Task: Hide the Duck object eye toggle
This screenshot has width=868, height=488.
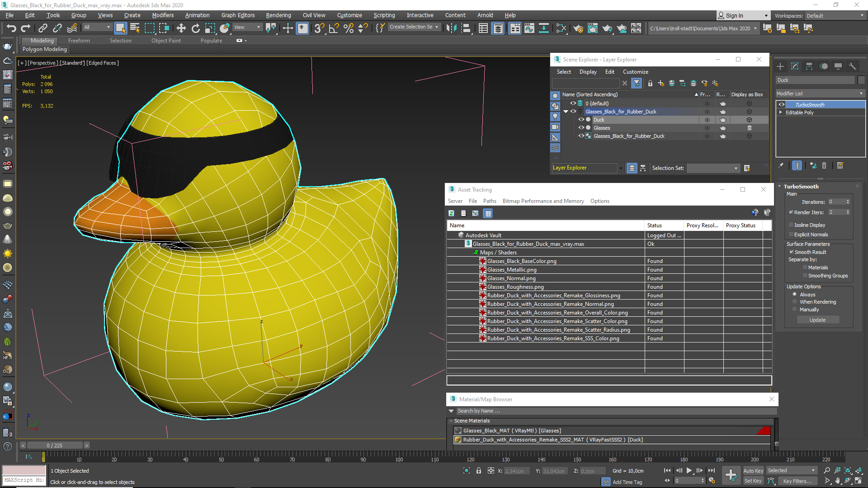Action: tap(581, 120)
